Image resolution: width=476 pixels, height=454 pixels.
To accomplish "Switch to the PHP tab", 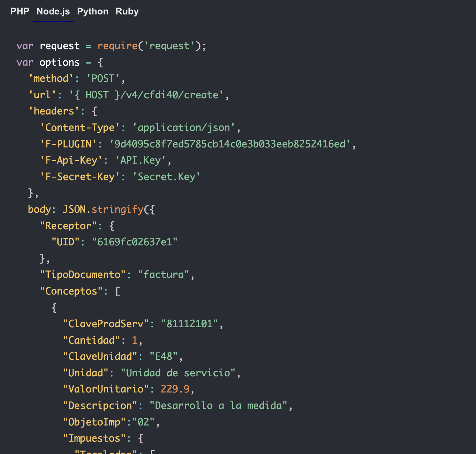I will tap(20, 11).
